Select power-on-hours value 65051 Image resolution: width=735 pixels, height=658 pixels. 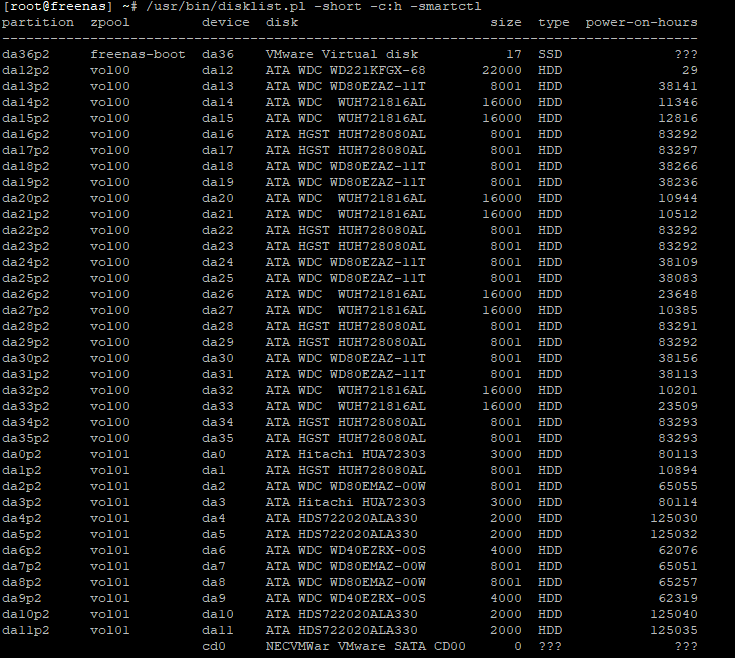point(678,566)
